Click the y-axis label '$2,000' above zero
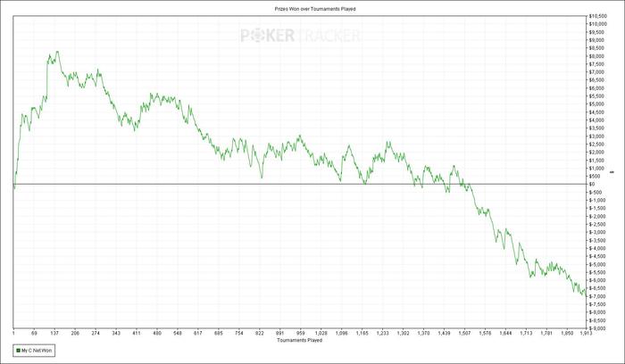This screenshot has height=364, width=625. [597, 153]
